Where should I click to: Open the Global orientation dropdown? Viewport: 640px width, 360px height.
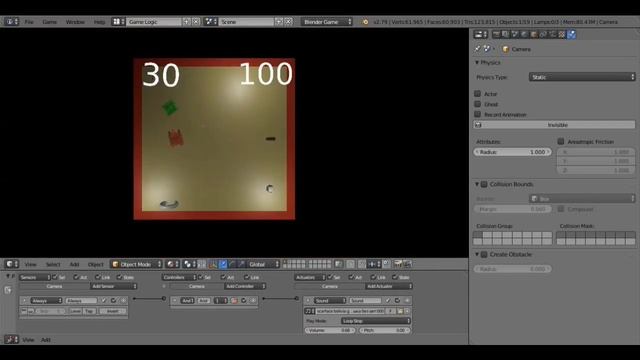[x=263, y=264]
